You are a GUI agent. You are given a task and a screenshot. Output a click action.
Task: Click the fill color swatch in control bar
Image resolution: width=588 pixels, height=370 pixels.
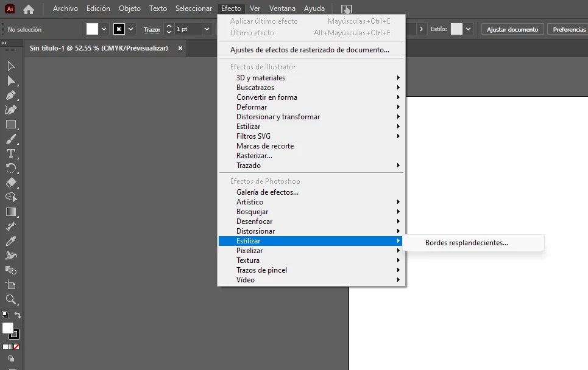coord(92,29)
